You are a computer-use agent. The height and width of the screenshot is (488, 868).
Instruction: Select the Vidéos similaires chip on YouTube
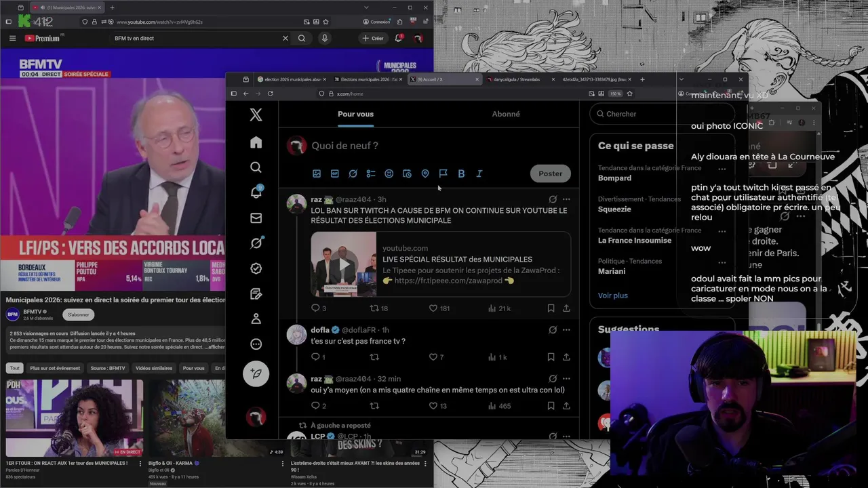153,368
